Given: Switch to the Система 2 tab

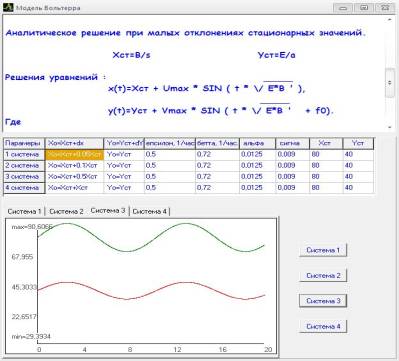Looking at the screenshot, I should [66, 211].
